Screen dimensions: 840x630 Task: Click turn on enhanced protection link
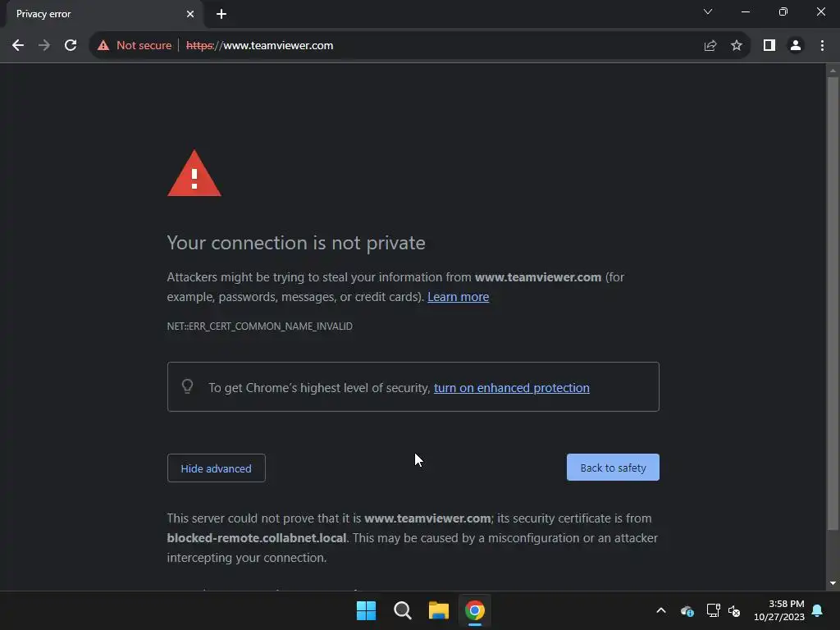[512, 388]
